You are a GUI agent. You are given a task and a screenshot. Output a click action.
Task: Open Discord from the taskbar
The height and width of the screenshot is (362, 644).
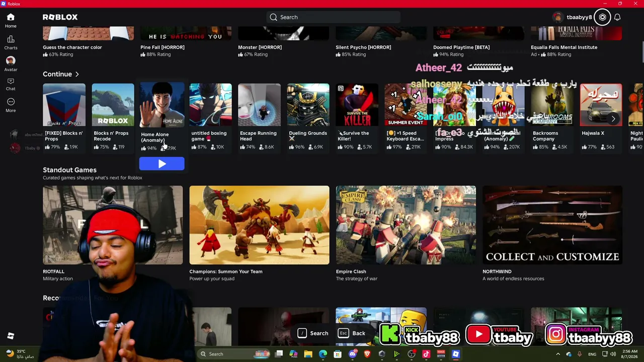(353, 354)
